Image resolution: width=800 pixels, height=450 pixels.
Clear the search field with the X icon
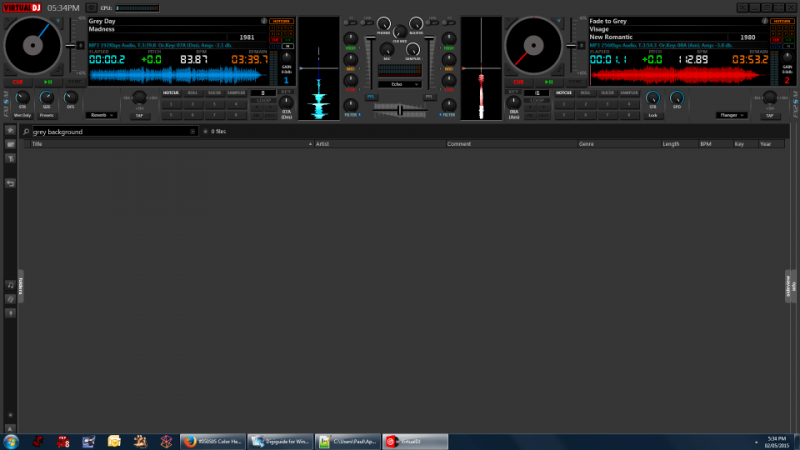click(192, 132)
